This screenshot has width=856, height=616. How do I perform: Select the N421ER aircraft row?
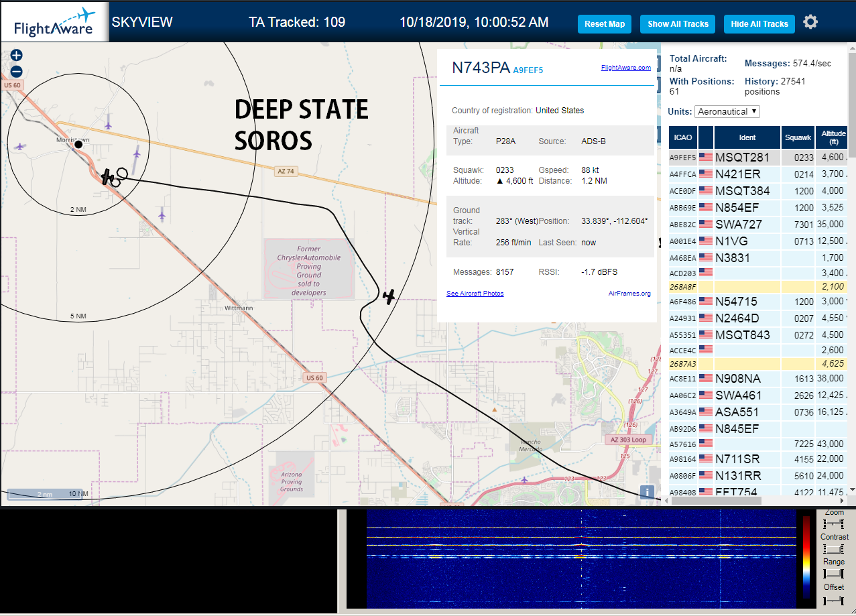click(x=758, y=174)
